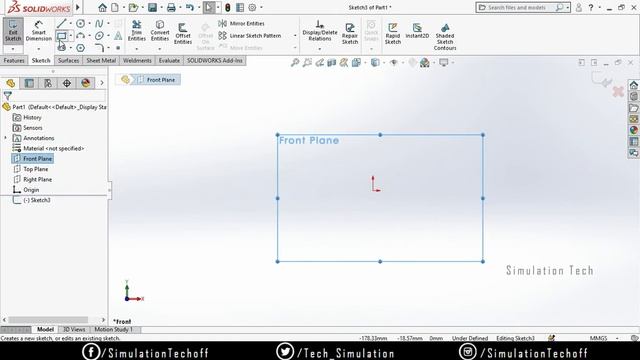Viewport: 640px width, 360px height.
Task: Click the New document icon
Action: click(x=115, y=7)
